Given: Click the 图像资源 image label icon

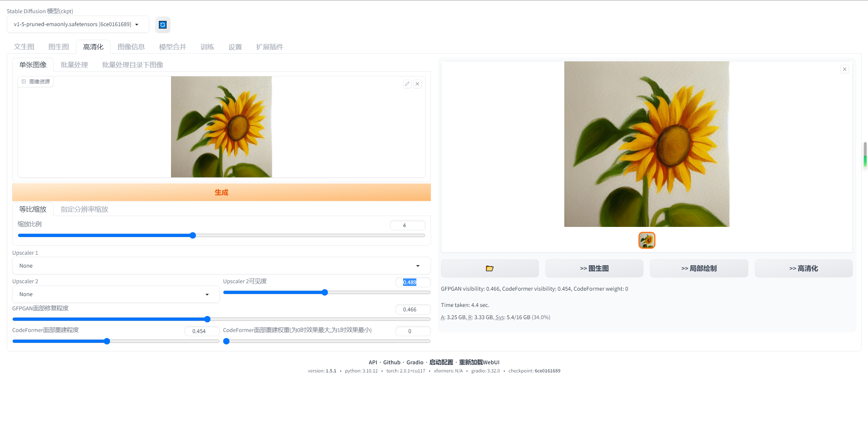Looking at the screenshot, I should click(x=24, y=81).
